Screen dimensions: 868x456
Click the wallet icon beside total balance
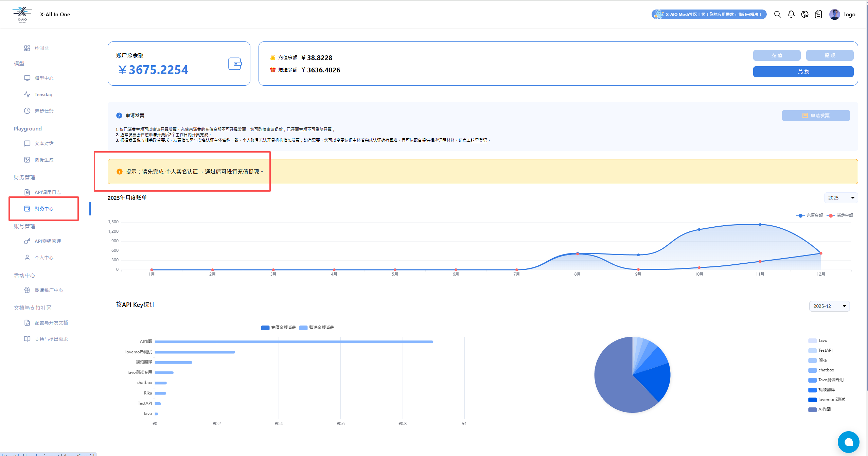tap(235, 64)
